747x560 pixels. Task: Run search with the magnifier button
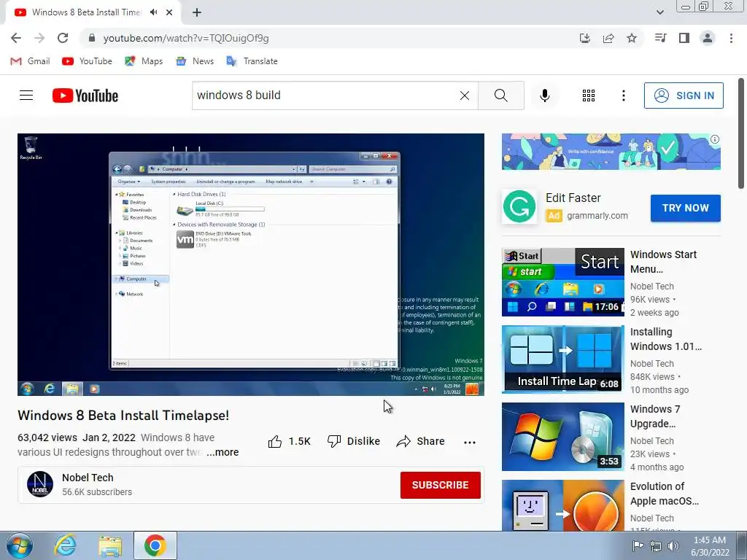coord(500,96)
